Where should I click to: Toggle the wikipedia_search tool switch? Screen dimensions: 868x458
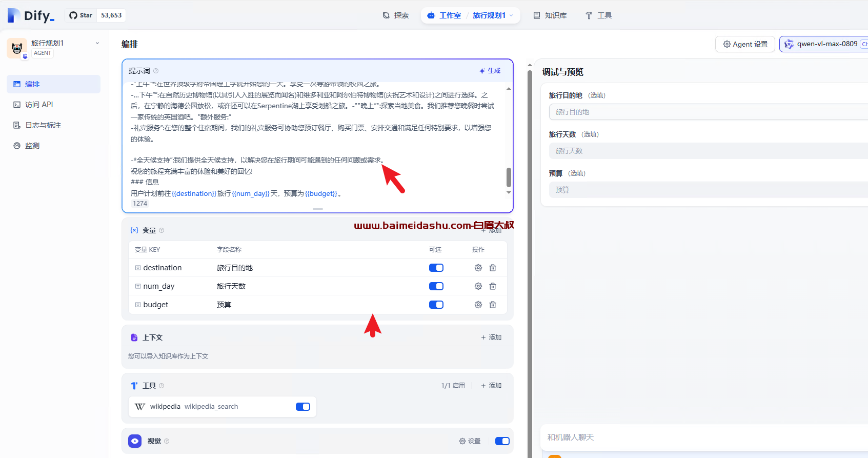click(303, 407)
